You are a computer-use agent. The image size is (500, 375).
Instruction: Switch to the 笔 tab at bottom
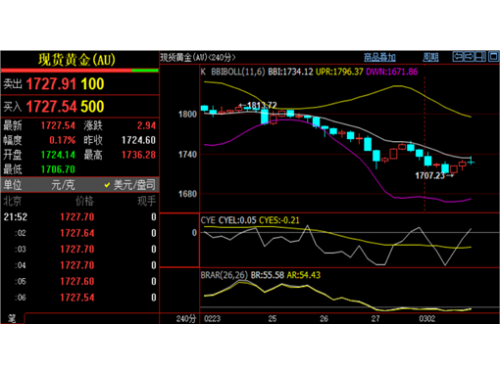pos(12,318)
